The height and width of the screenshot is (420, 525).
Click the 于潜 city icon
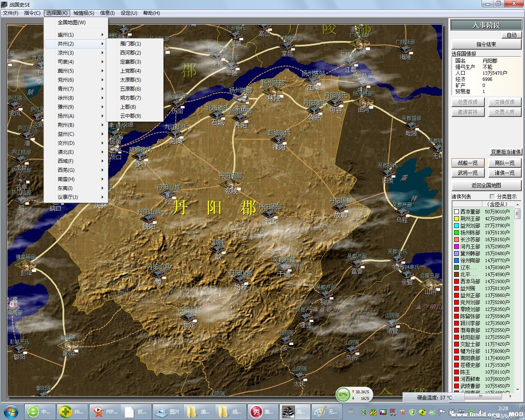pos(284,267)
